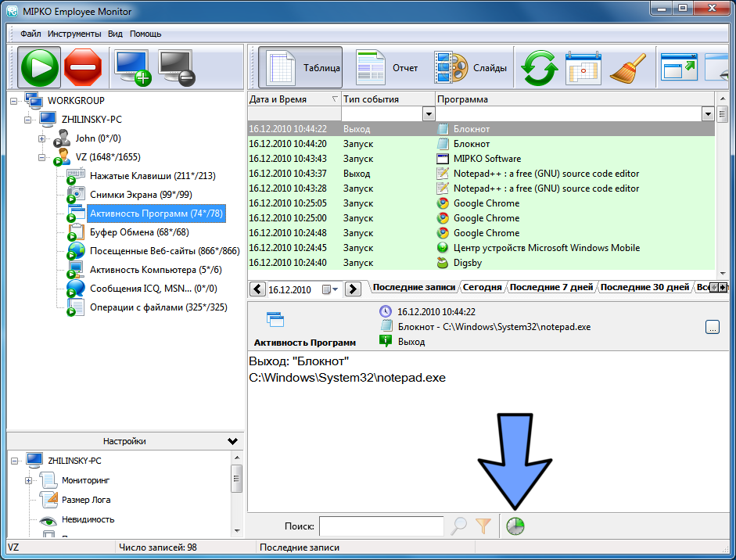Open the Файл menu
Viewport: 736px width, 560px height.
tap(31, 34)
